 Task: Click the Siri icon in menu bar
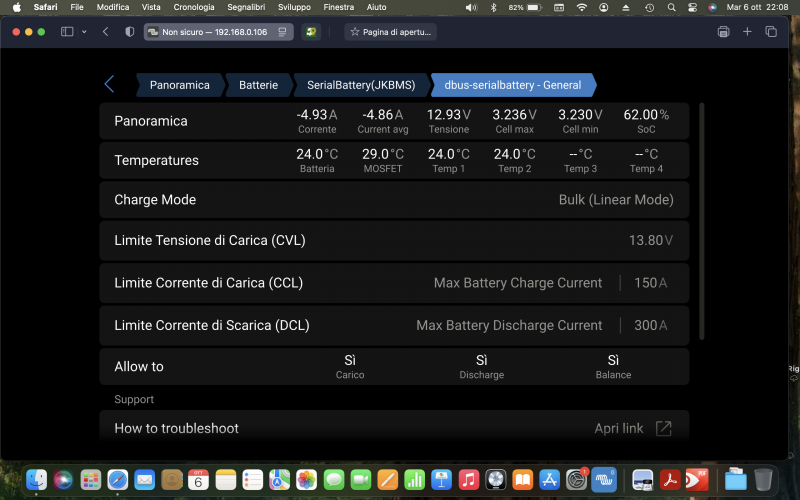713,7
